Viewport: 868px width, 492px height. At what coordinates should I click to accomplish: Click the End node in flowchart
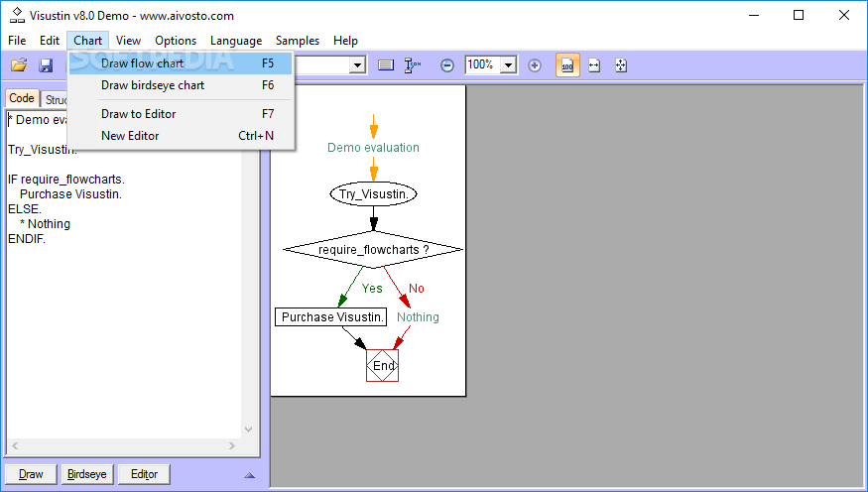click(x=383, y=365)
